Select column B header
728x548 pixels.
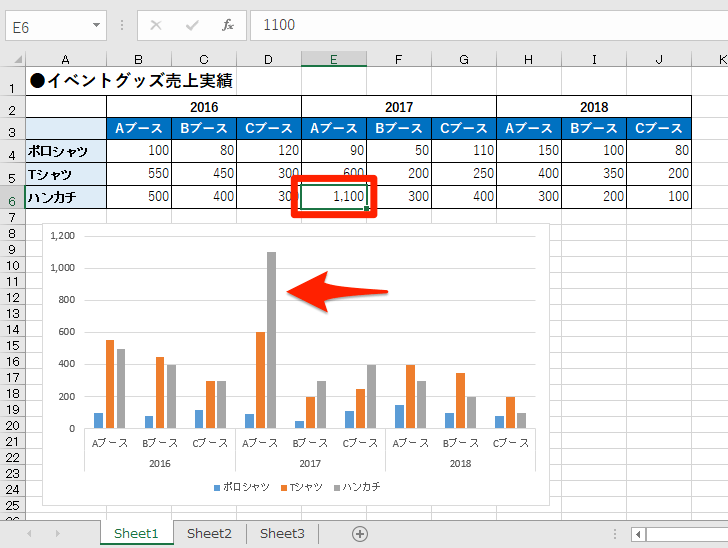click(139, 59)
